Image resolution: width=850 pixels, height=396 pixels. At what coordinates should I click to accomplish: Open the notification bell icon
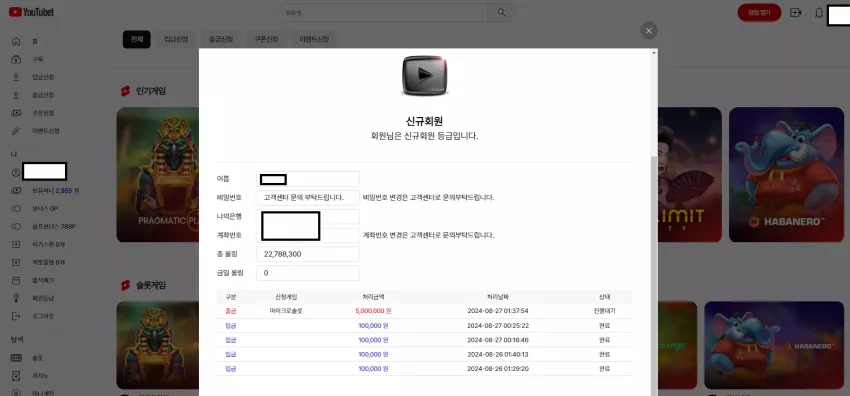pos(819,13)
